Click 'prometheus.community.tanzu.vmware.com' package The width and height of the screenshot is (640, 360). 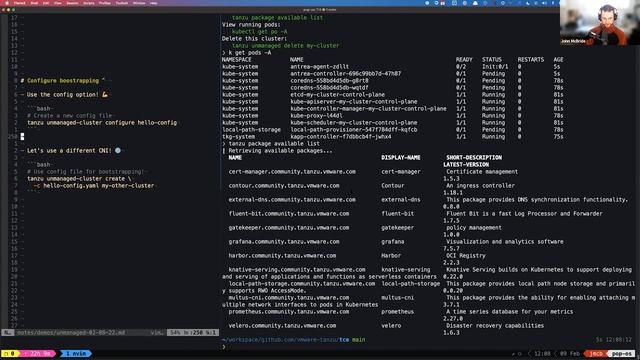coord(289,312)
